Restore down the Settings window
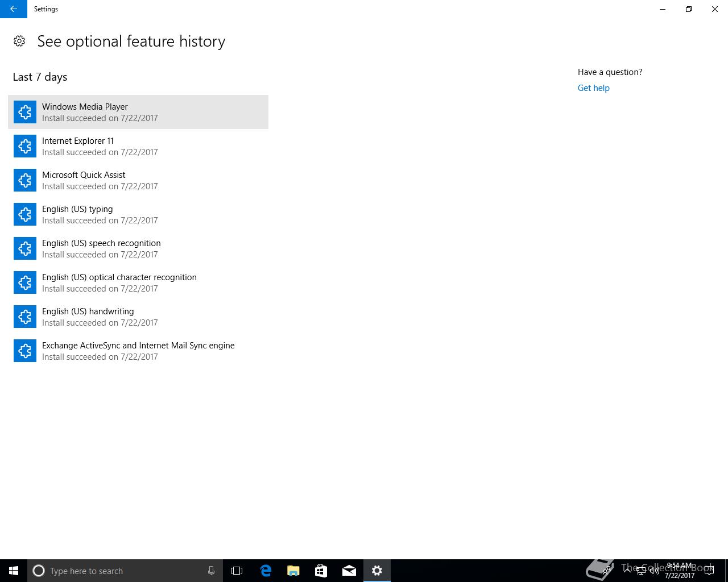Viewport: 728px width, 582px height. tap(689, 9)
